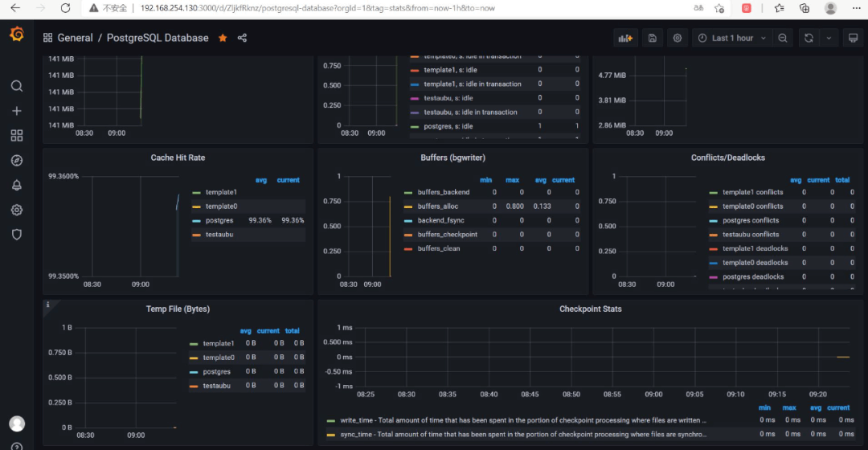
Task: Go back with the browser back arrow
Action: click(15, 8)
